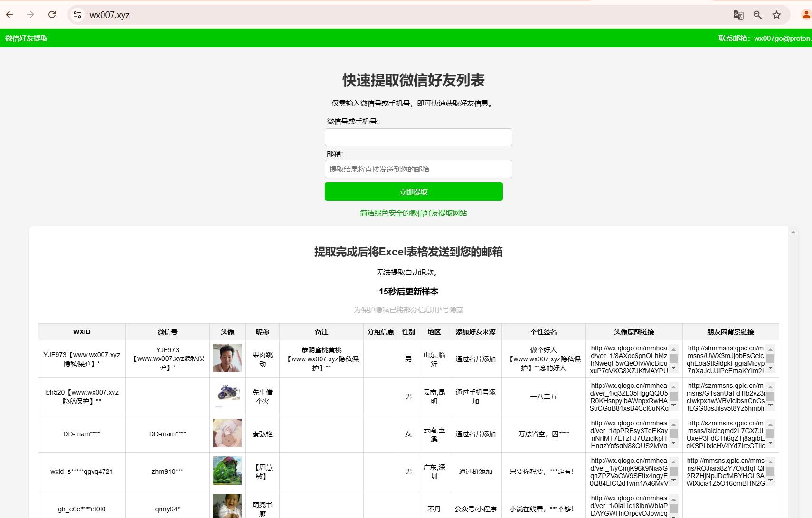Open motorcycle avatar in lch520 row

pos(227,396)
